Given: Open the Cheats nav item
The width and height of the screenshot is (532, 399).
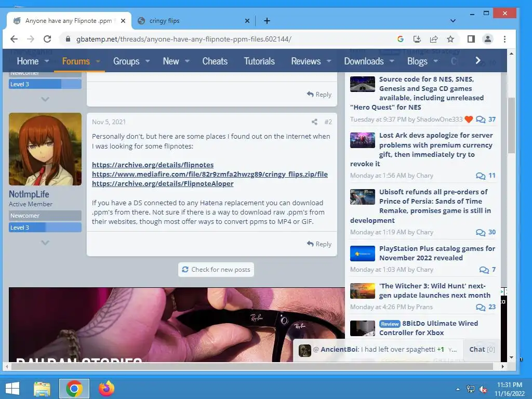Looking at the screenshot, I should (x=215, y=61).
